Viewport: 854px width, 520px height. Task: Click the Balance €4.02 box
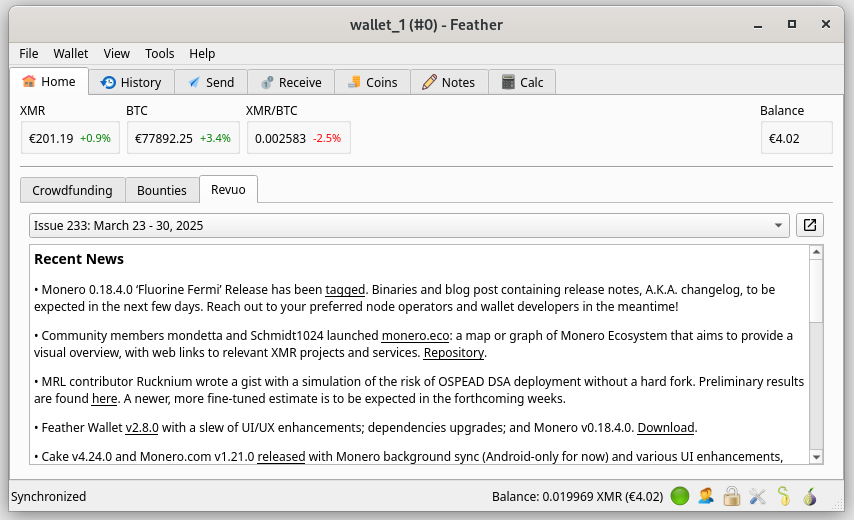tap(796, 138)
